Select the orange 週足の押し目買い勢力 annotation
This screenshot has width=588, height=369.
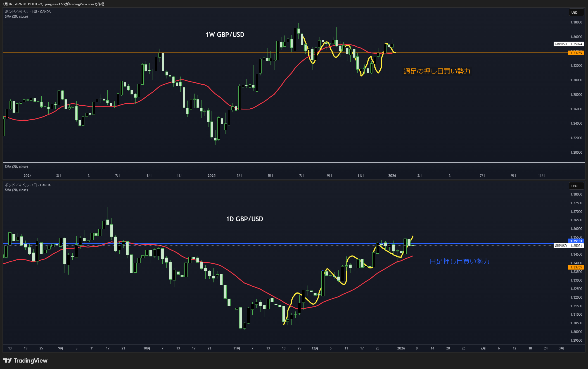[437, 71]
